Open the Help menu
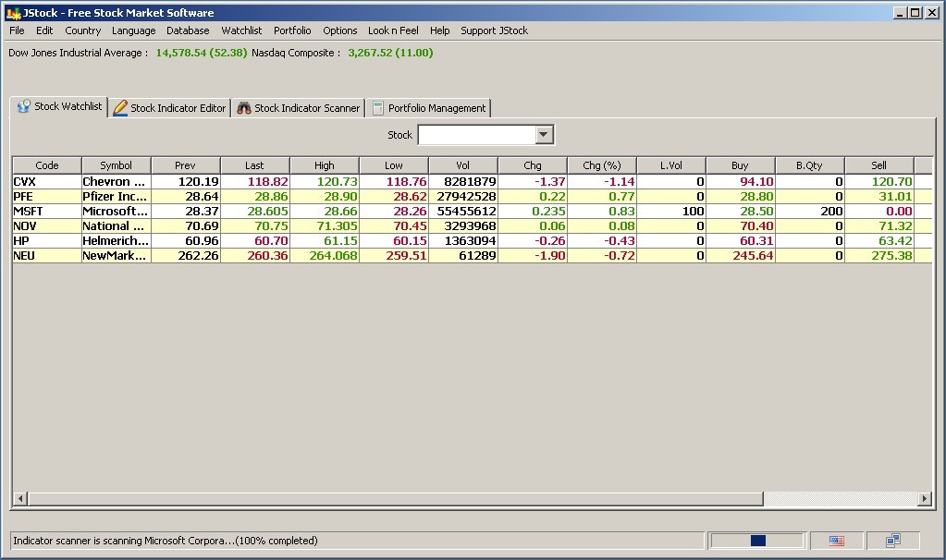This screenshot has height=560, width=946. [439, 30]
